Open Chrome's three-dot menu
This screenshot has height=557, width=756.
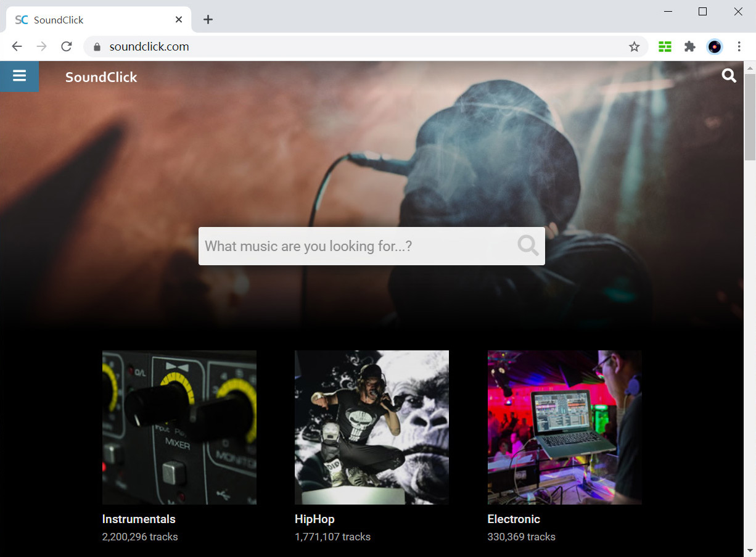coord(739,47)
